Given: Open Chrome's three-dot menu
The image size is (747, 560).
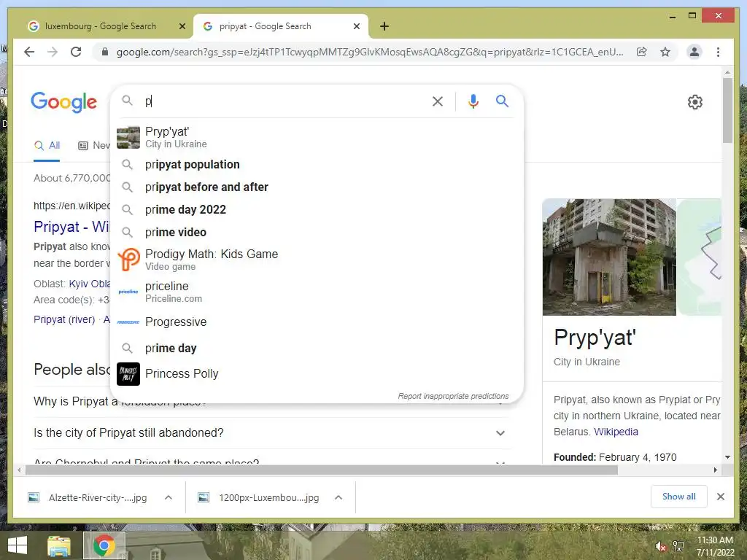Looking at the screenshot, I should tap(718, 52).
